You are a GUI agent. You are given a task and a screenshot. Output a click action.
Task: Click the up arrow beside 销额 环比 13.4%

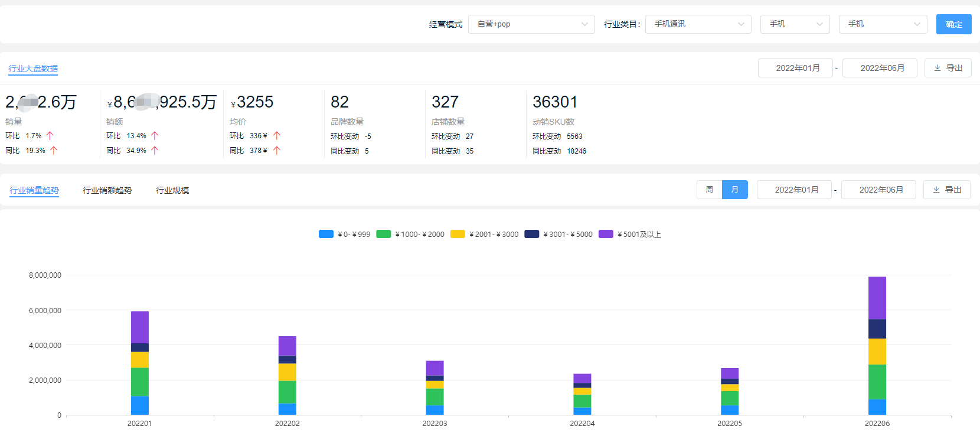coord(155,136)
